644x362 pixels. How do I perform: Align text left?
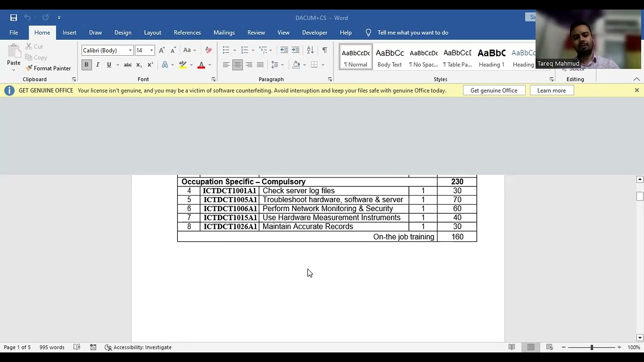(226, 65)
